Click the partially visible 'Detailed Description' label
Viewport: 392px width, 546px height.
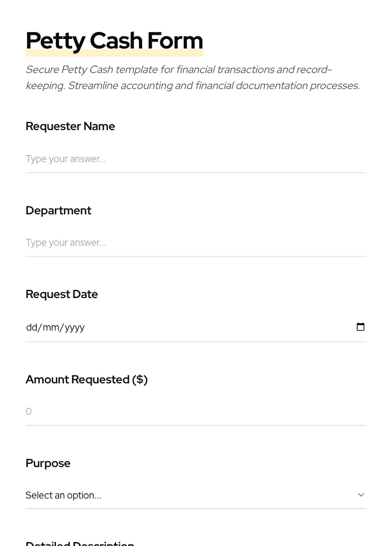(x=80, y=543)
